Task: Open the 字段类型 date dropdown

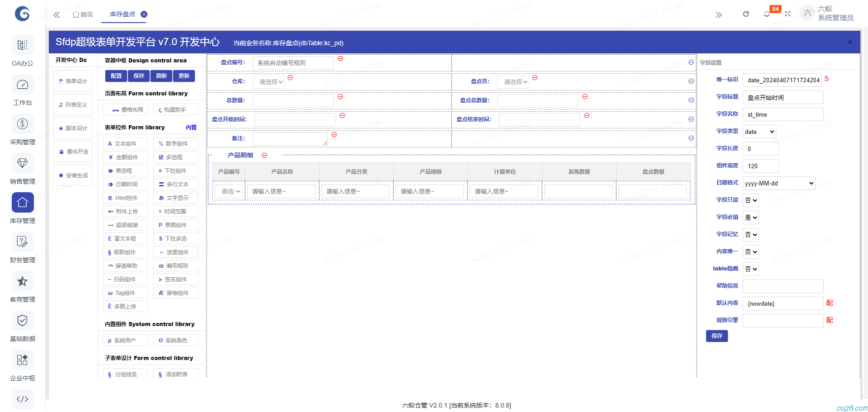Action: [x=759, y=132]
